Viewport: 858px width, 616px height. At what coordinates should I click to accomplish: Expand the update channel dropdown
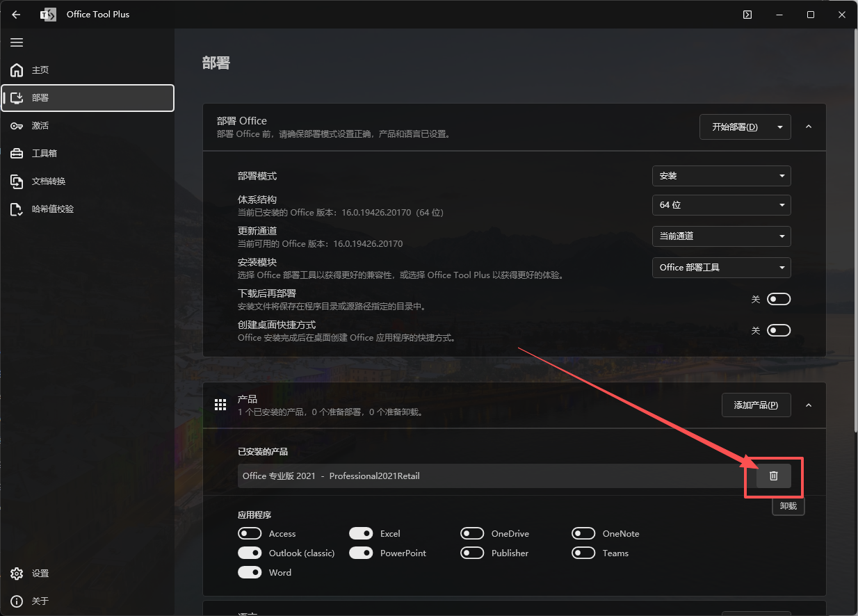(x=721, y=236)
